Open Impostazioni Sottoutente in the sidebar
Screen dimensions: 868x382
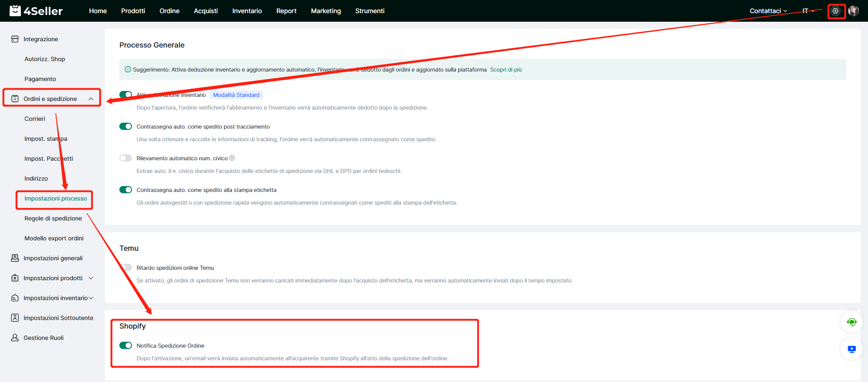pyautogui.click(x=58, y=318)
